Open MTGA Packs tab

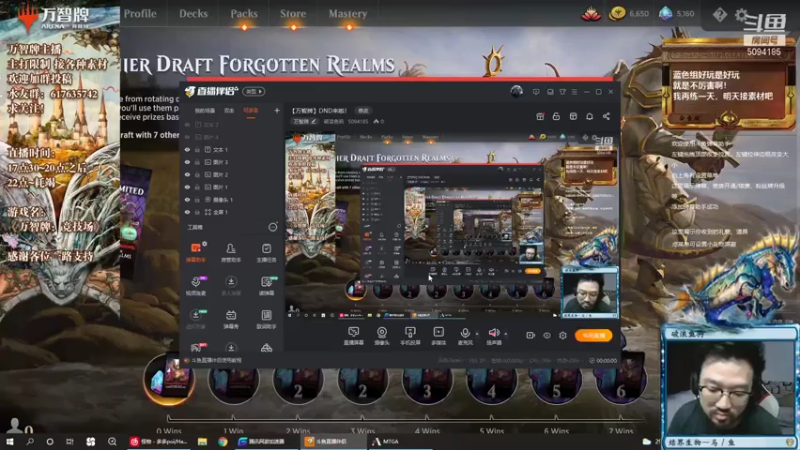click(244, 14)
